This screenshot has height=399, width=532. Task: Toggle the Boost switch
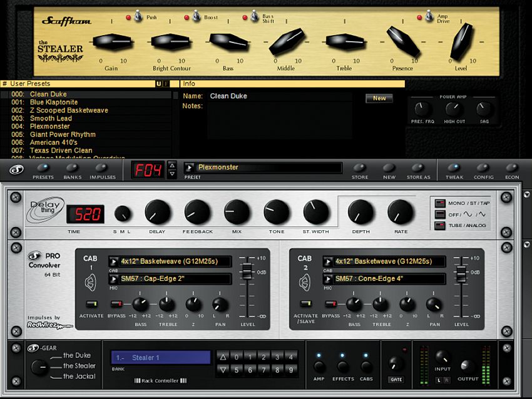(197, 16)
